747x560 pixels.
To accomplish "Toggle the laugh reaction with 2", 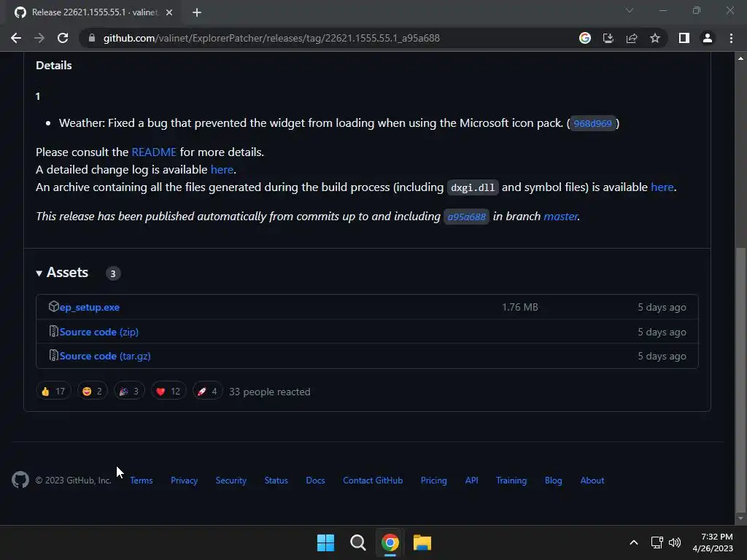I will pyautogui.click(x=93, y=392).
